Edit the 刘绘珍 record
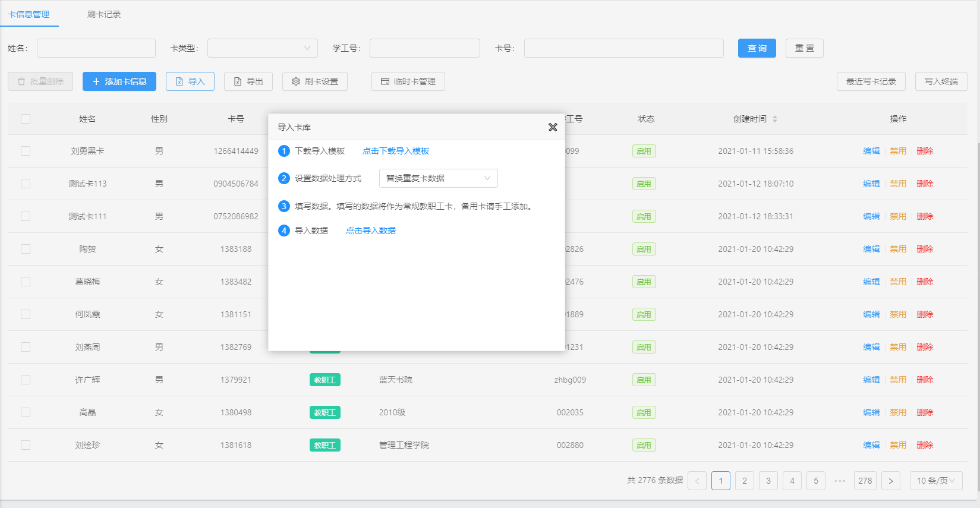The width and height of the screenshot is (980, 508). (x=871, y=445)
